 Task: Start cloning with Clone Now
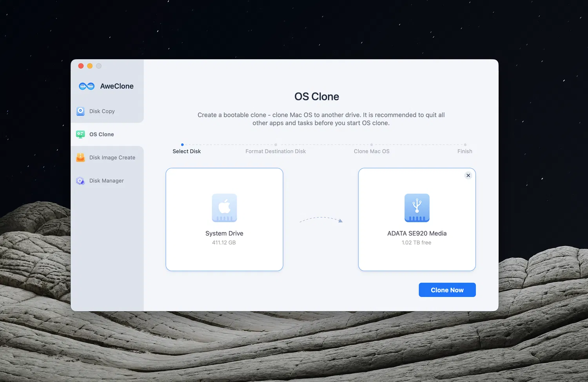(x=447, y=290)
